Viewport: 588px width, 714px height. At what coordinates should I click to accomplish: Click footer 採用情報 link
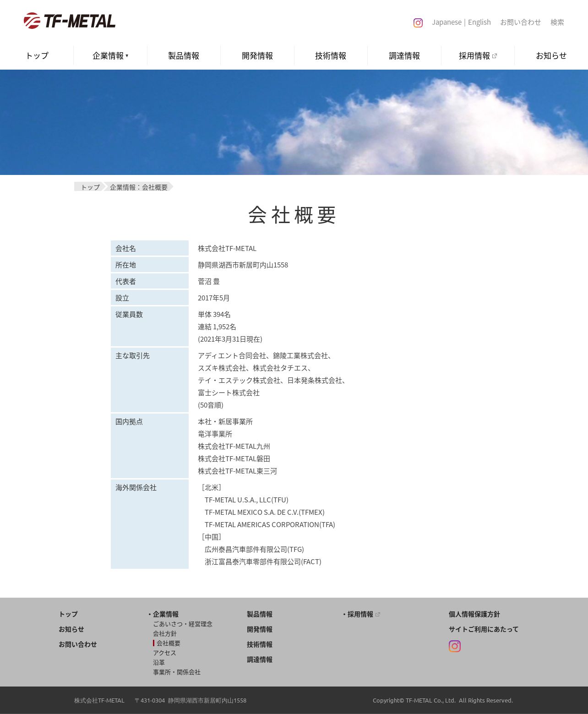(x=360, y=614)
